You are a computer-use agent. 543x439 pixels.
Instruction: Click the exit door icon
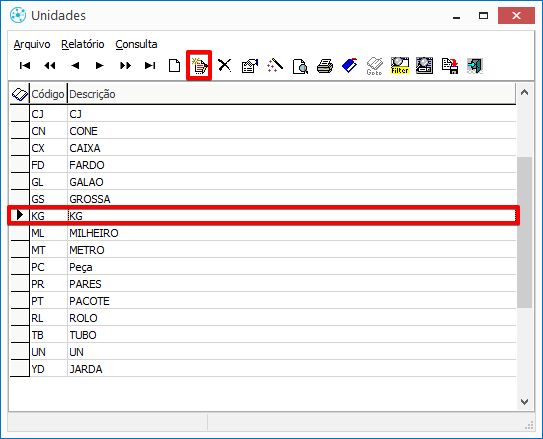coord(474,66)
